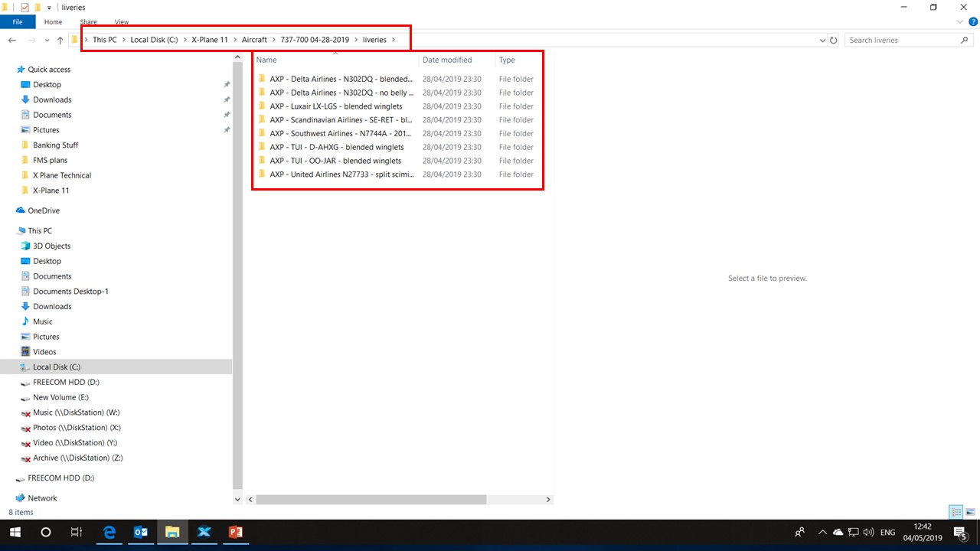Screen dimensions: 980x551
Task: Open Music under This PC
Action: click(x=43, y=321)
